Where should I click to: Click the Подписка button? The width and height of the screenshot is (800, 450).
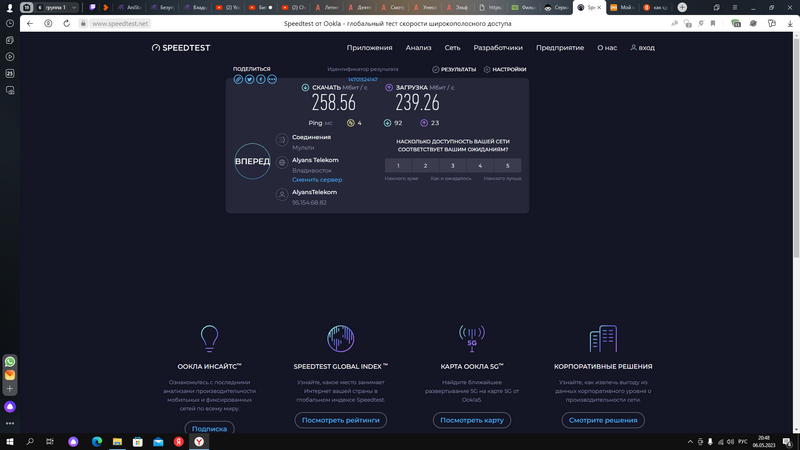(x=209, y=429)
